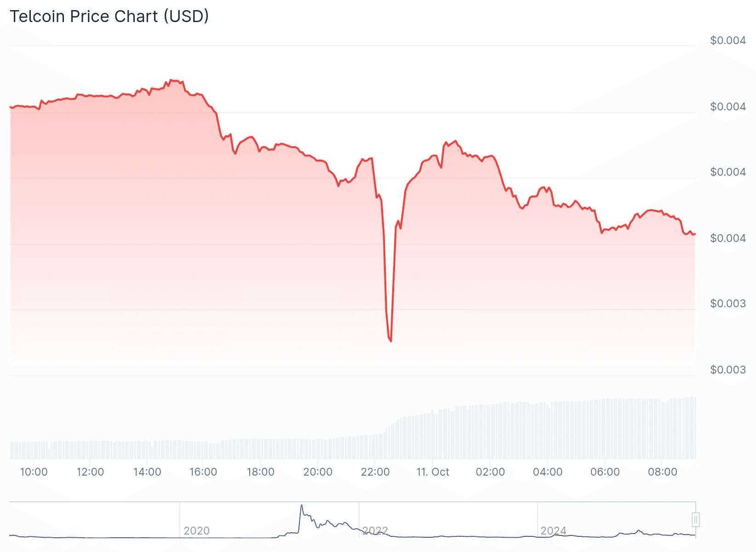This screenshot has height=552, width=756.
Task: Click the 14:00 time axis label
Action: (x=147, y=472)
